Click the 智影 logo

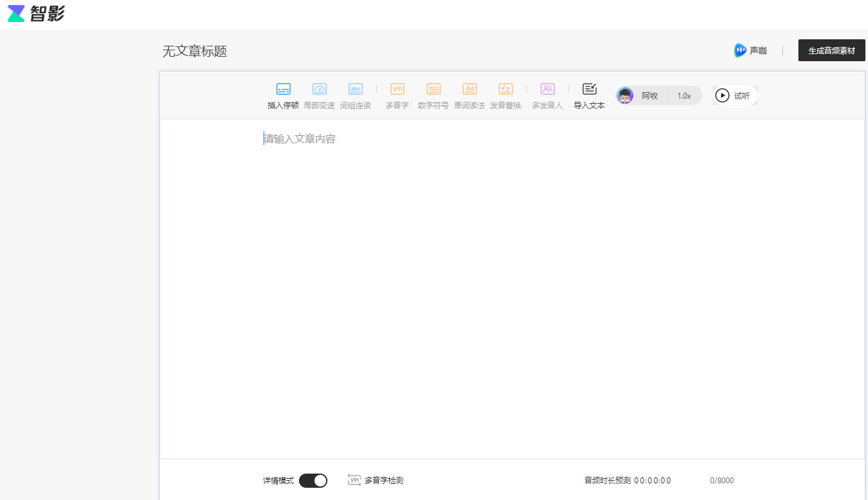tap(36, 13)
